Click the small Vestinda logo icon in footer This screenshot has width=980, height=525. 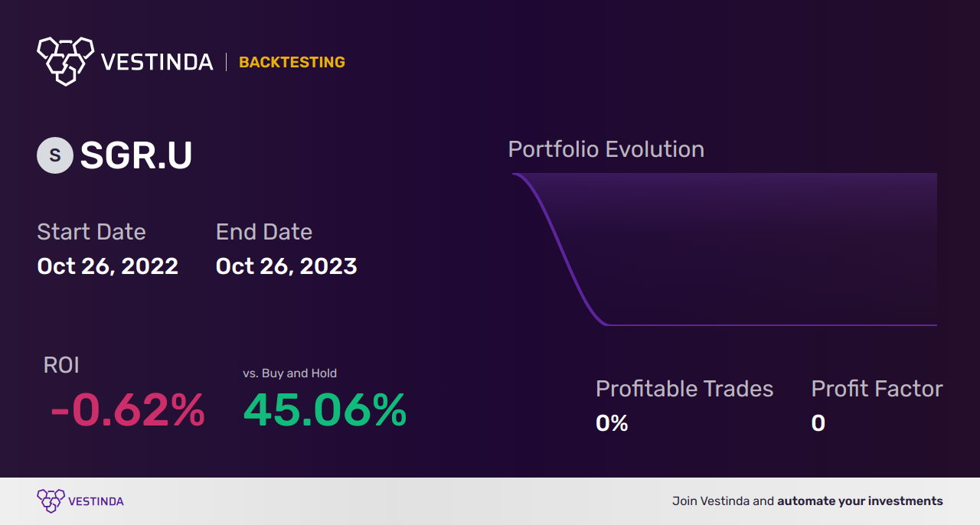tap(51, 501)
